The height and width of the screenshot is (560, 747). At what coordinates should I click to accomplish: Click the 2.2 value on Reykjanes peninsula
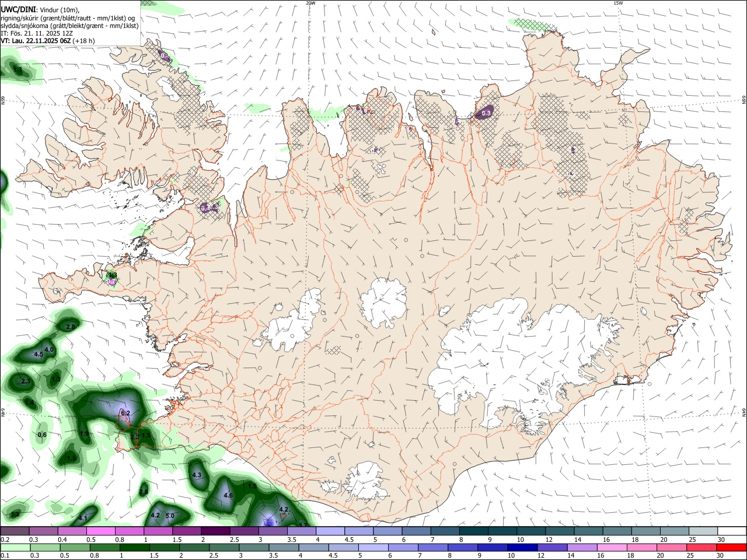(134, 437)
